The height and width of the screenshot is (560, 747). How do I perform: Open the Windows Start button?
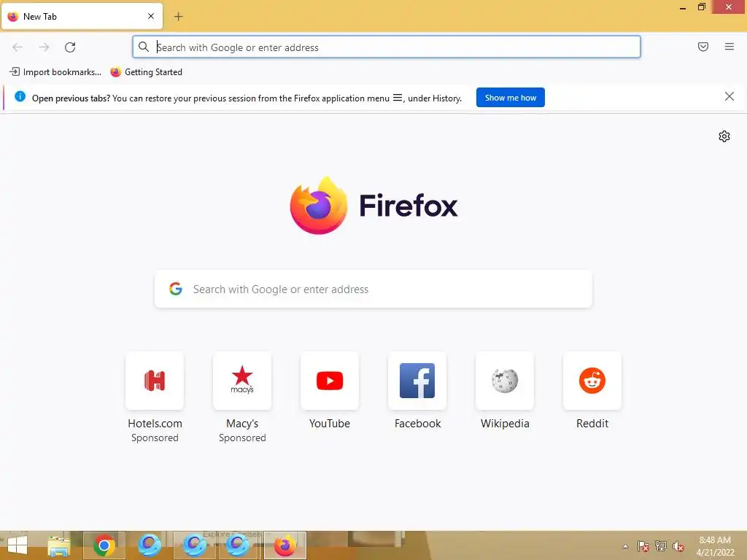click(x=18, y=545)
